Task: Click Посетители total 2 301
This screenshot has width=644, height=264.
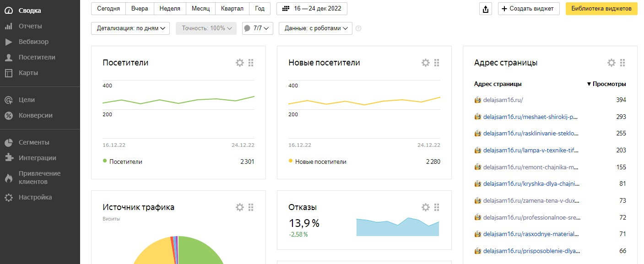Action: coord(247,162)
